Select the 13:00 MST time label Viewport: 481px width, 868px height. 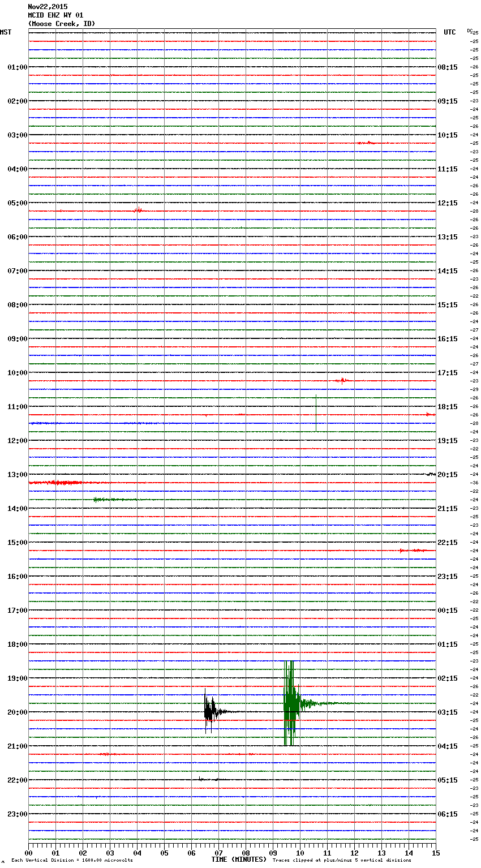[18, 475]
